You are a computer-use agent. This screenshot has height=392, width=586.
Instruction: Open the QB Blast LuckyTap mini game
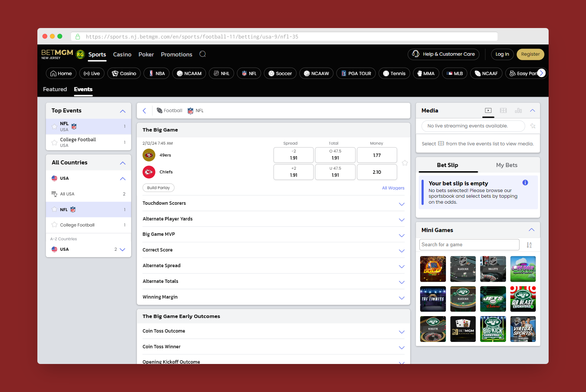tap(523, 299)
